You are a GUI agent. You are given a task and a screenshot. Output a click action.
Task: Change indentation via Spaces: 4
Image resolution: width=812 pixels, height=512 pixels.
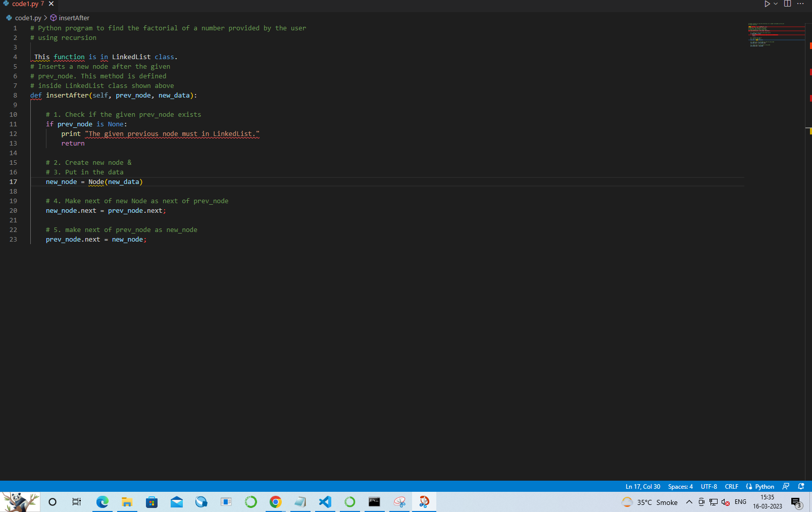click(680, 487)
